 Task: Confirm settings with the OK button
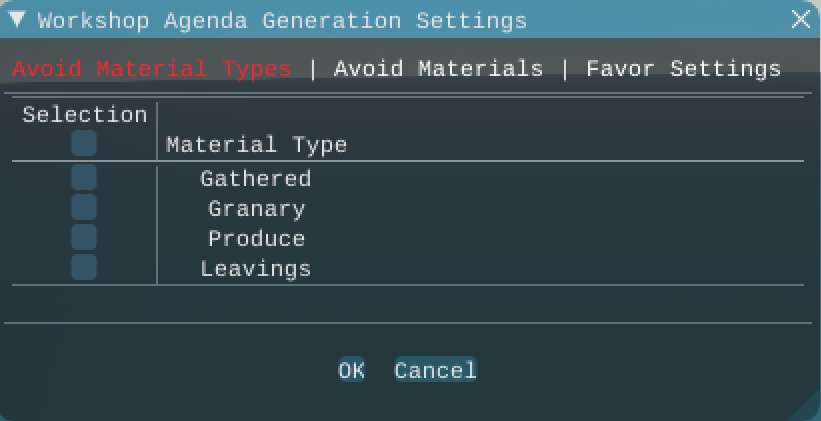[351, 371]
